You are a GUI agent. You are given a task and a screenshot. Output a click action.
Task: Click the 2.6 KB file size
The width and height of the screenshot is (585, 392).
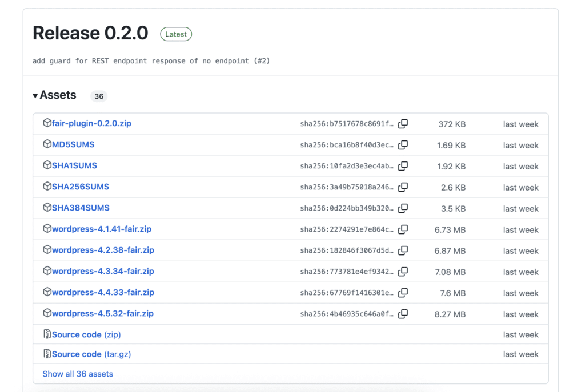[x=453, y=187]
